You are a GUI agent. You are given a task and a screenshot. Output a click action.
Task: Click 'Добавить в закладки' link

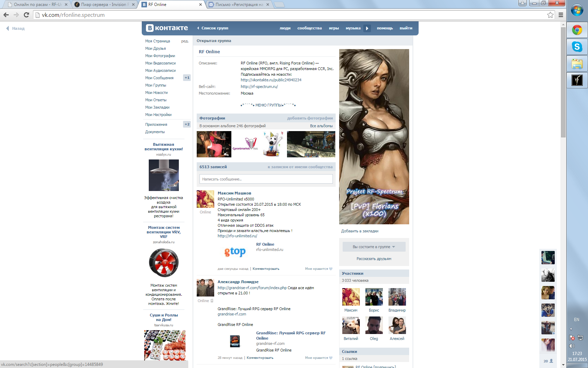pyautogui.click(x=359, y=231)
